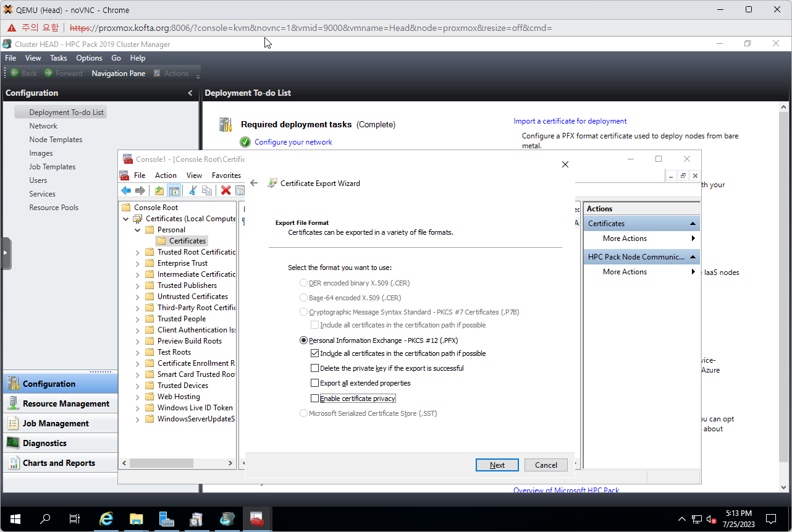Screen dimensions: 792x532
Task: Open the Options menu in HPC Cluster Manager
Action: [x=89, y=58]
